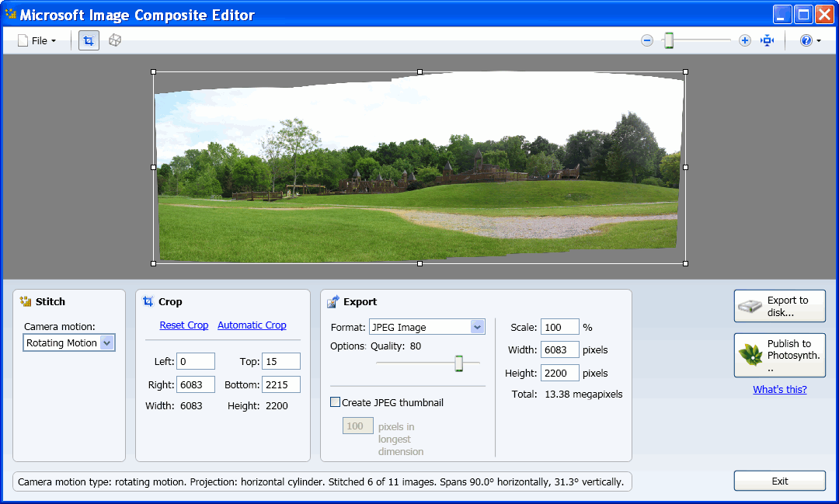Close the Image Composite Editor window

[824, 15]
